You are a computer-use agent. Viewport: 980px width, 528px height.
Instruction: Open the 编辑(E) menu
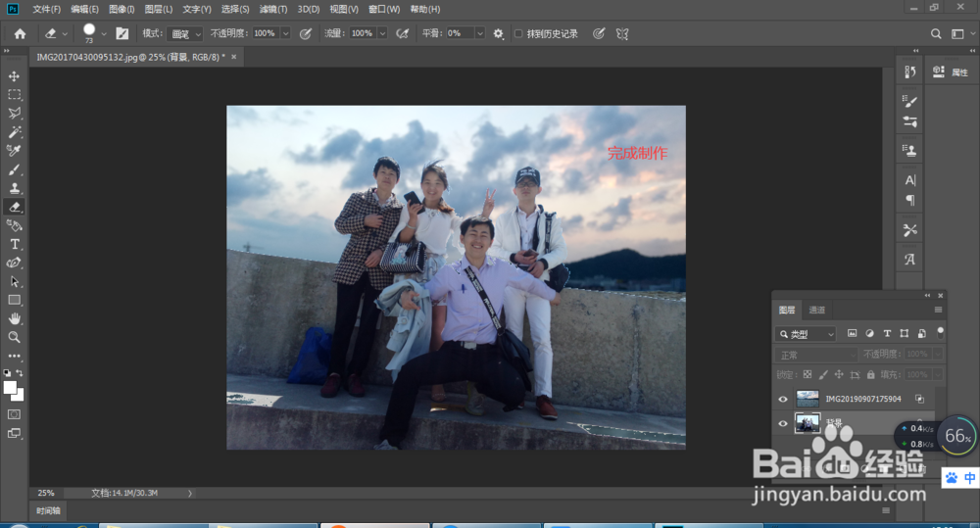pyautogui.click(x=84, y=9)
